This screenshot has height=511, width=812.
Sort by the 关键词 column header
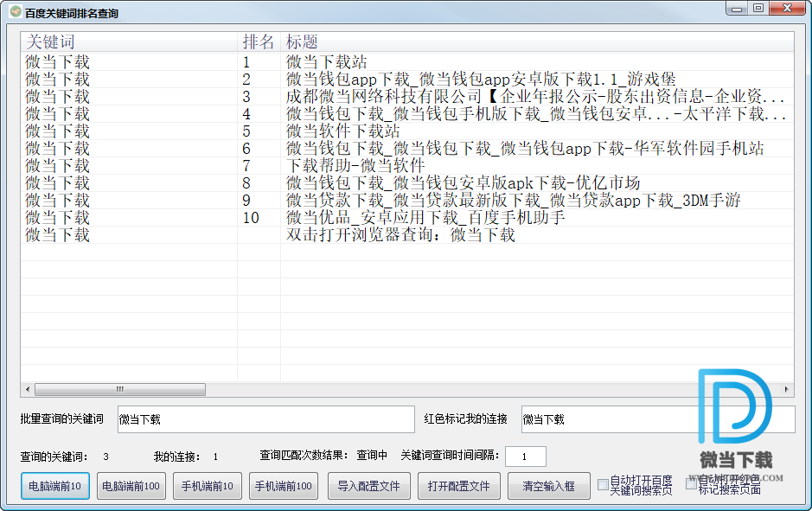tap(129, 42)
